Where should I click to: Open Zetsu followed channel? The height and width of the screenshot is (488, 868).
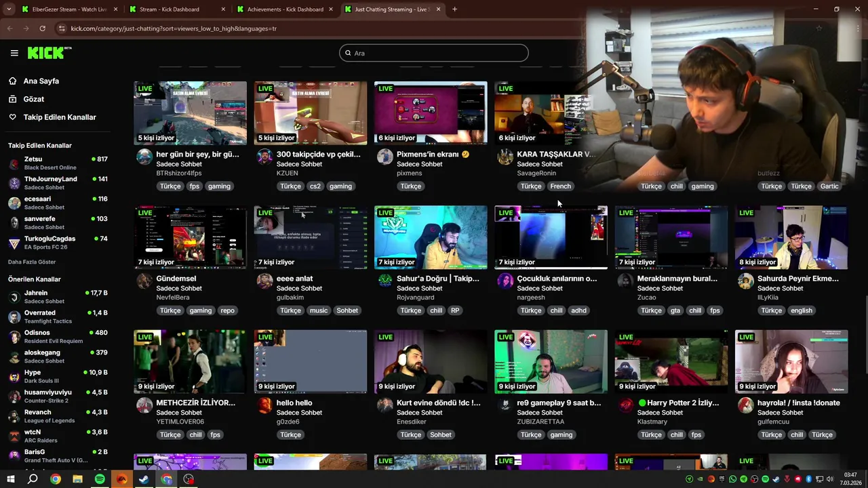[x=58, y=163]
